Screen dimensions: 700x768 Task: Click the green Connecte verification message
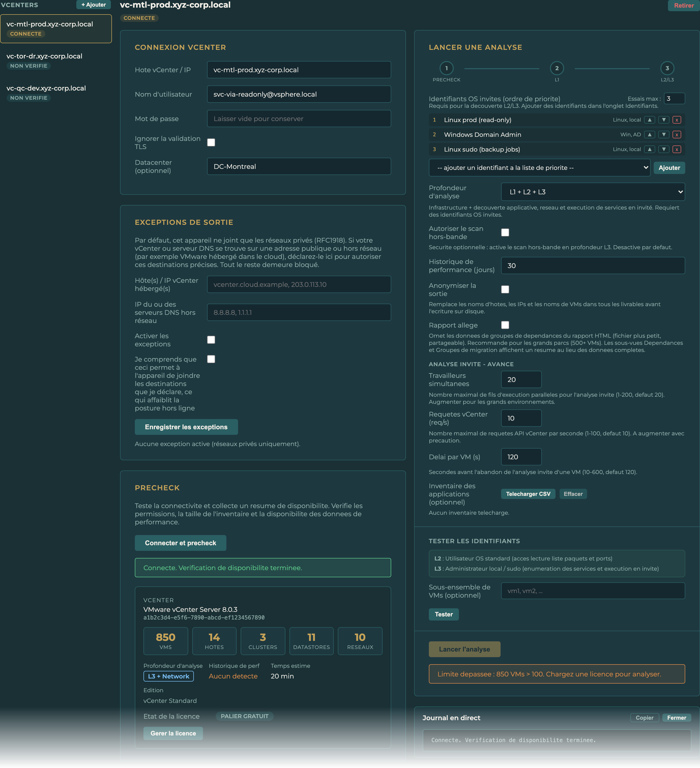click(262, 568)
